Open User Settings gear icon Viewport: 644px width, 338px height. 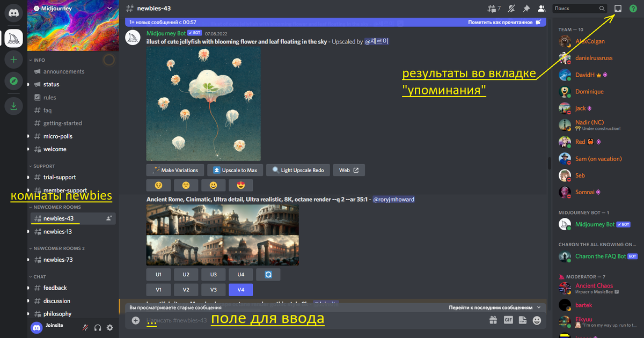pos(110,327)
